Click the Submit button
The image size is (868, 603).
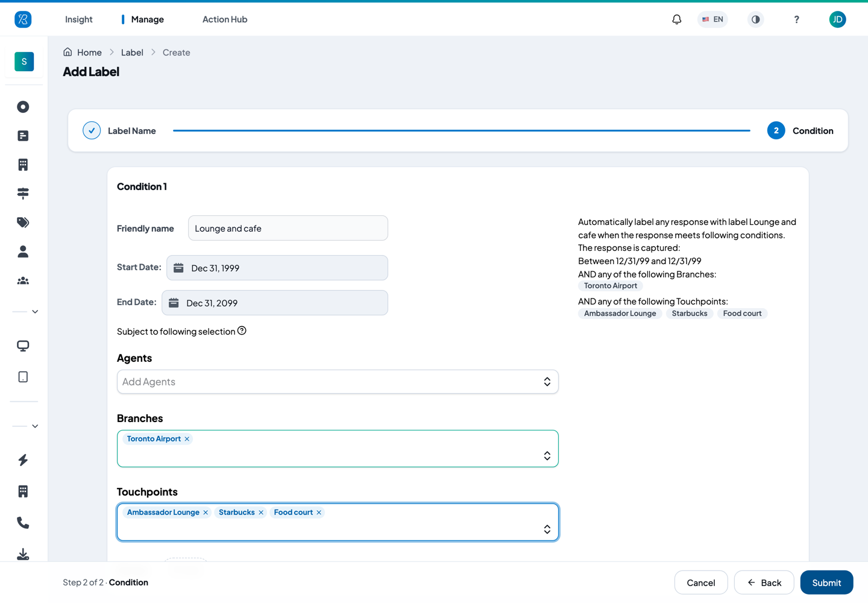tap(826, 582)
